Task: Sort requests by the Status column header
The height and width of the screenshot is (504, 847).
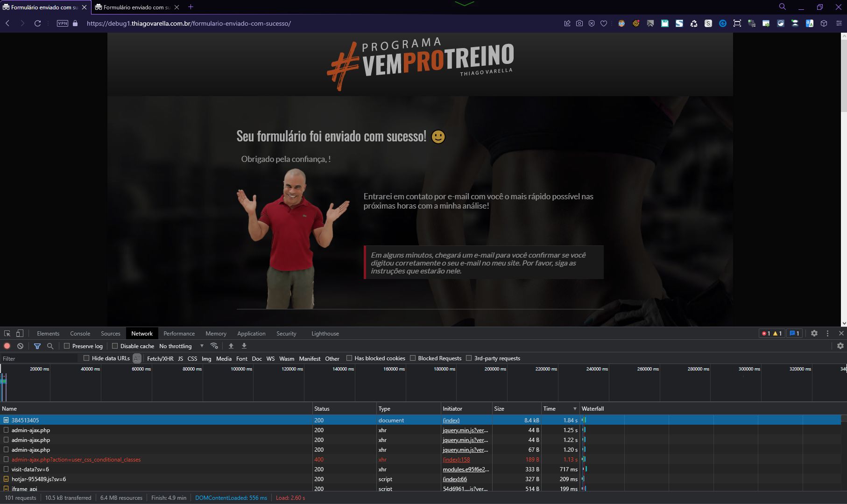Action: [345, 409]
